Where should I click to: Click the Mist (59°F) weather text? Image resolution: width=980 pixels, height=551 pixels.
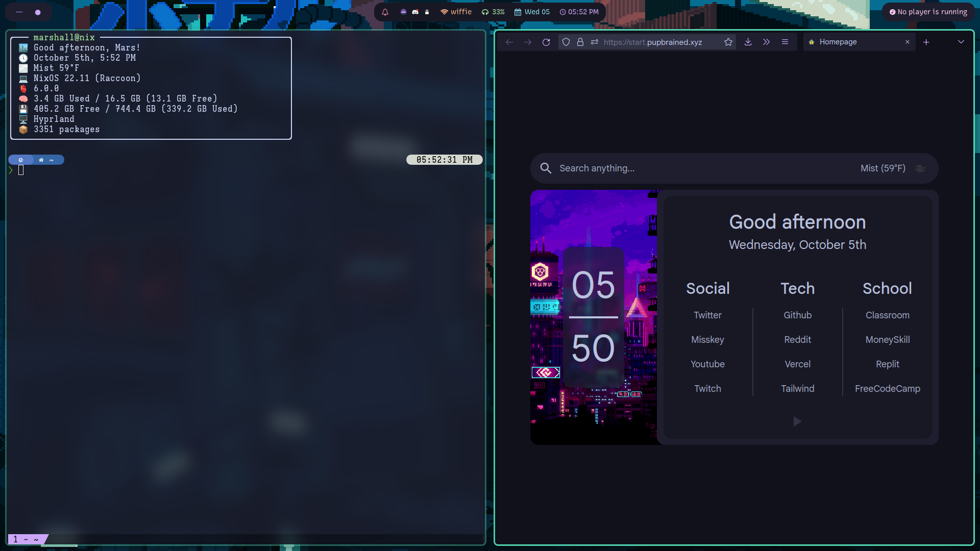click(x=883, y=168)
